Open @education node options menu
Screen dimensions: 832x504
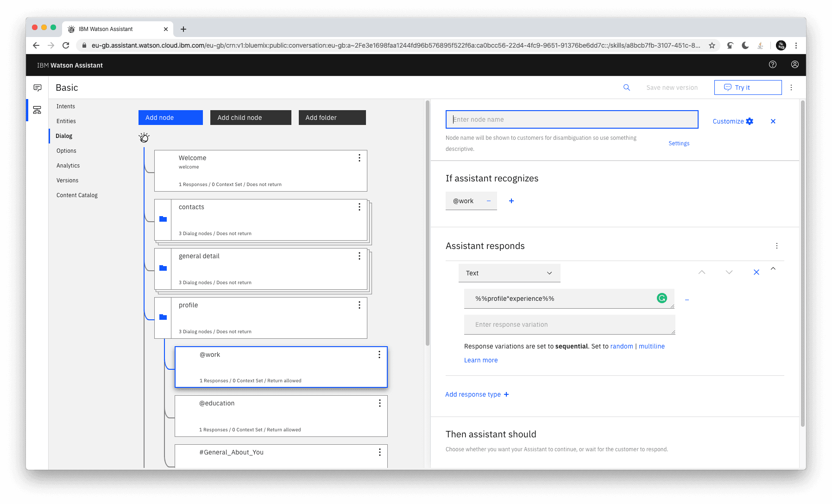tap(379, 403)
